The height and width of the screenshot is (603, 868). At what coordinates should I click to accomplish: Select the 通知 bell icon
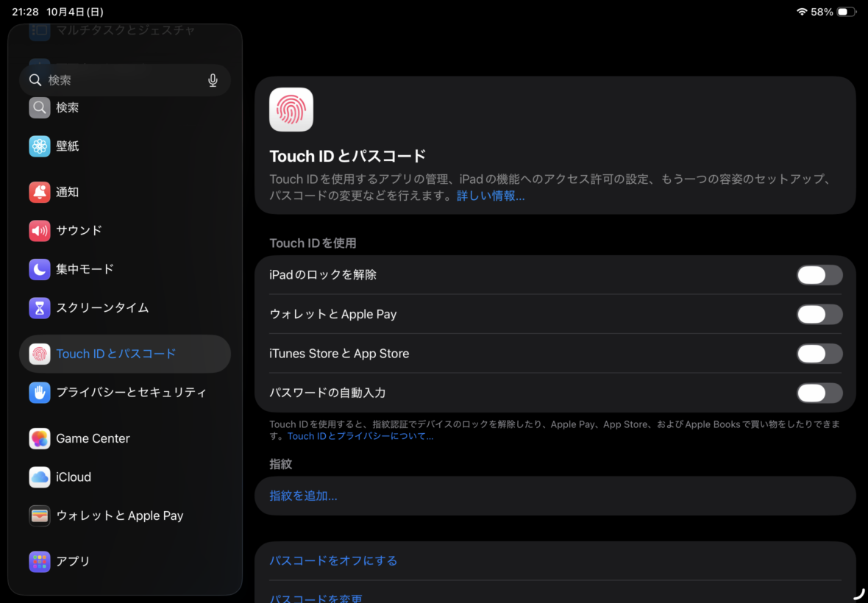pos(39,192)
